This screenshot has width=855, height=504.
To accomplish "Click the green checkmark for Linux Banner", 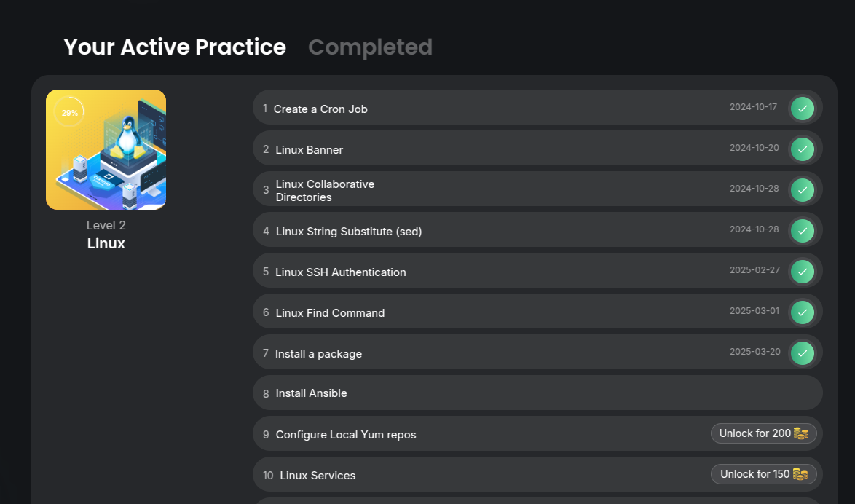I will (802, 149).
